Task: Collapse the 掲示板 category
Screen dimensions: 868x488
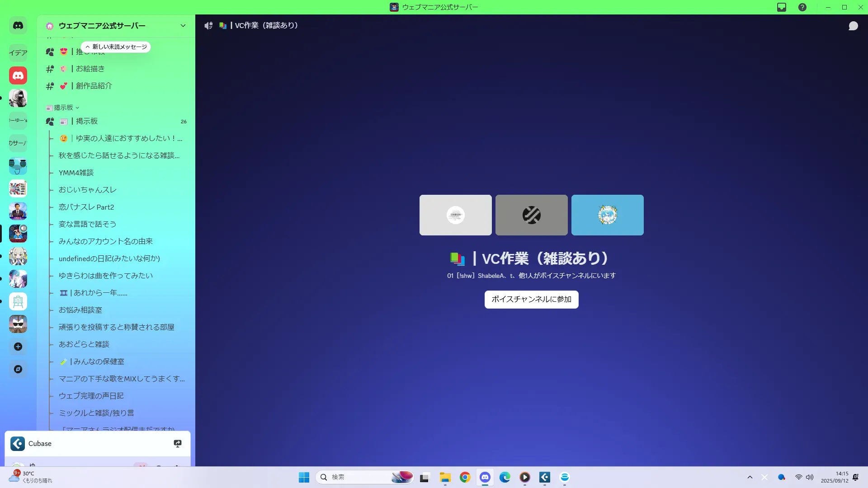Action: 63,108
